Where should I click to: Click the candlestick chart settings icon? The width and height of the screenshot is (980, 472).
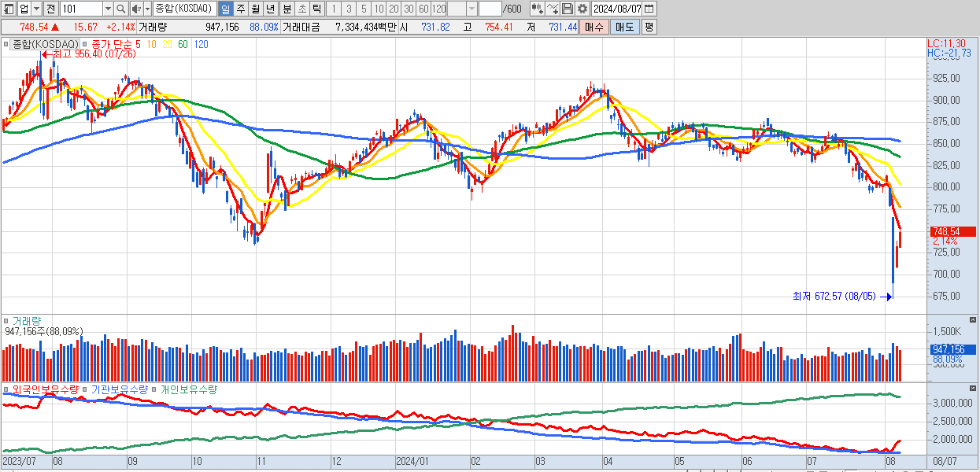tap(537, 9)
